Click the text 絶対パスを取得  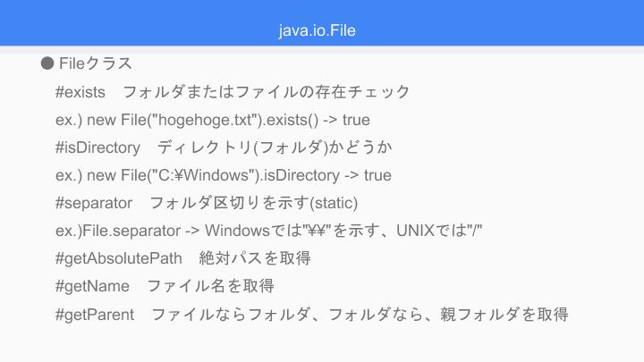coord(255,258)
